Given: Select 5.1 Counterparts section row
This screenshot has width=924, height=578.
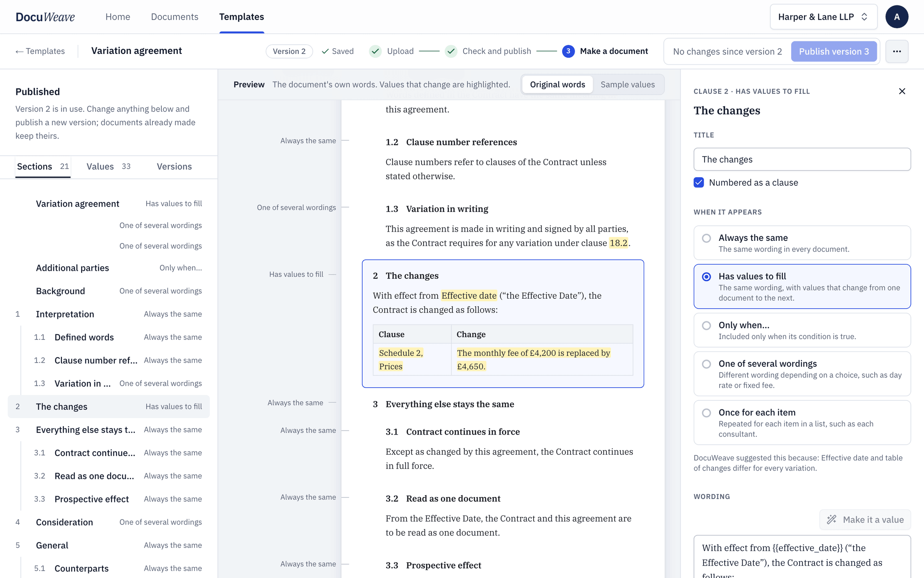Looking at the screenshot, I should (x=109, y=568).
